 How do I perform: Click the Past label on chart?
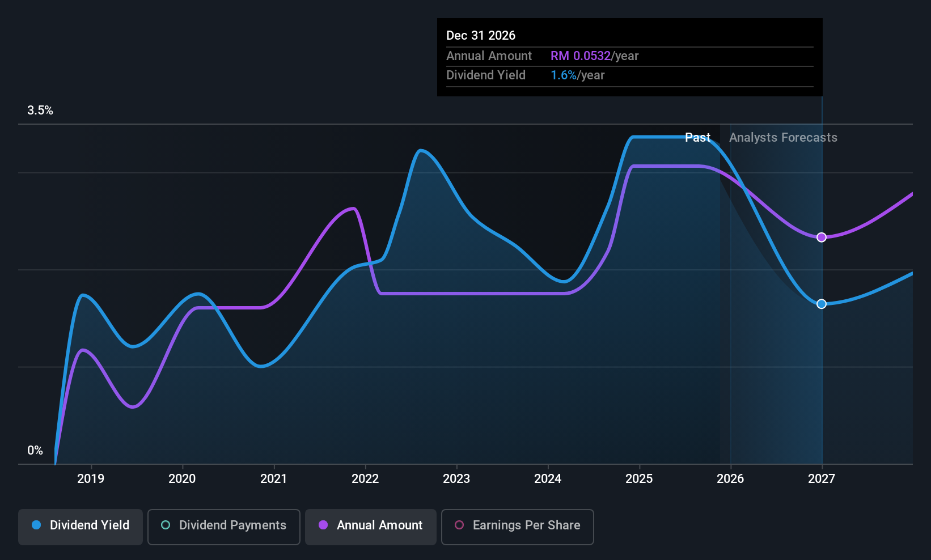click(697, 138)
